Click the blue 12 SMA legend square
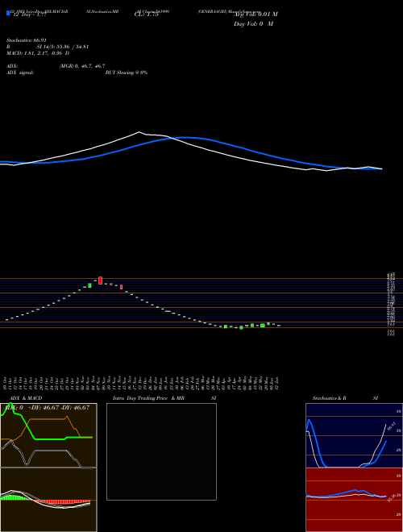 (8, 13)
